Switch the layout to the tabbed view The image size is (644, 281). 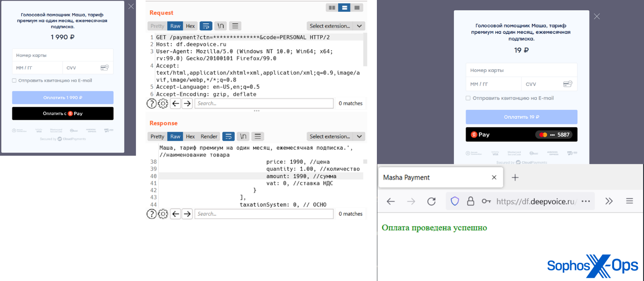click(x=357, y=7)
